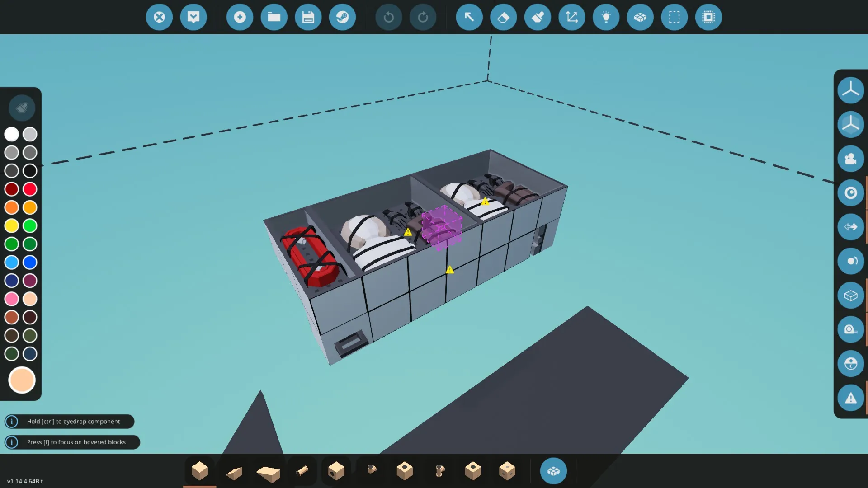868x488 pixels.
Task: Pick the bright red color swatch
Action: coord(30,189)
